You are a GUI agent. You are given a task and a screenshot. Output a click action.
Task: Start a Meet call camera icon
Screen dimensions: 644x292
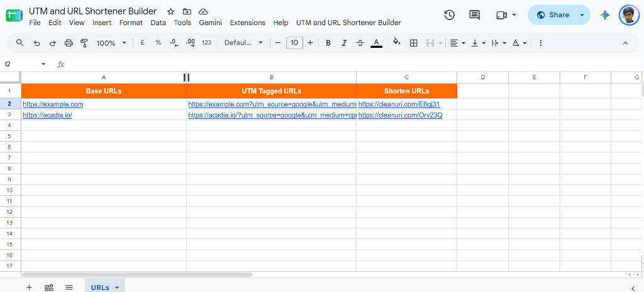[501, 15]
